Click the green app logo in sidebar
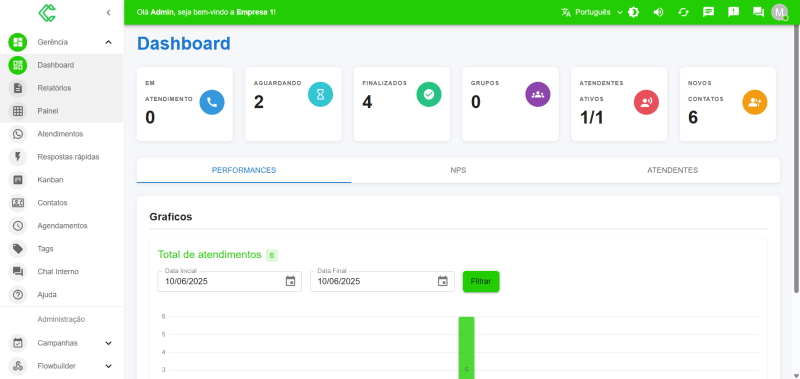The image size is (800, 379). pyautogui.click(x=47, y=12)
